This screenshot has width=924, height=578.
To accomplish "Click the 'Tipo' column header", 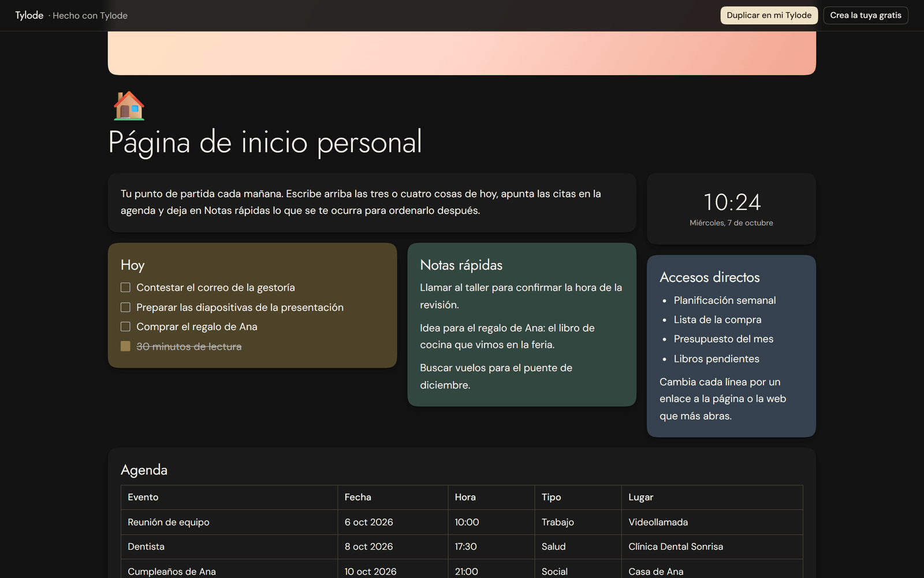I will pos(578,497).
